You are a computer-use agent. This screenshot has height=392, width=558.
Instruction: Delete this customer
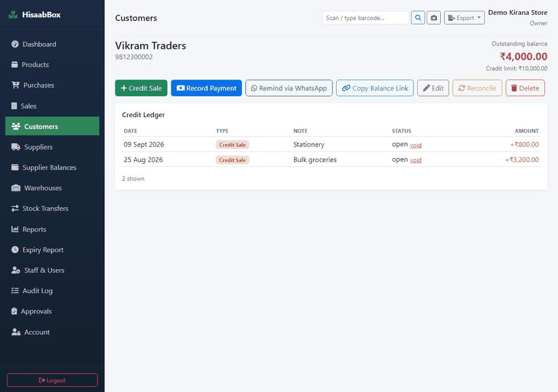coord(525,88)
